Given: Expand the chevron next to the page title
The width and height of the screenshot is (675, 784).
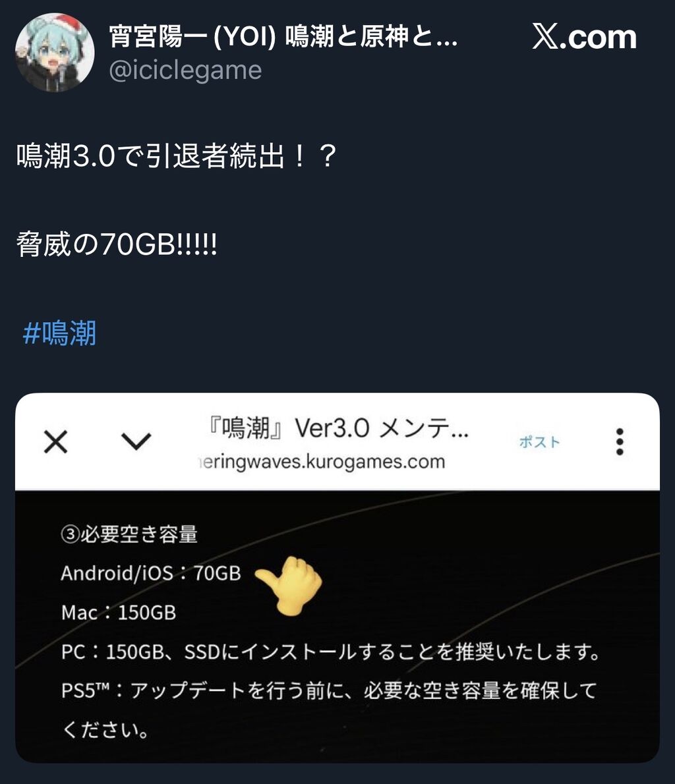Looking at the screenshot, I should coord(136,441).
